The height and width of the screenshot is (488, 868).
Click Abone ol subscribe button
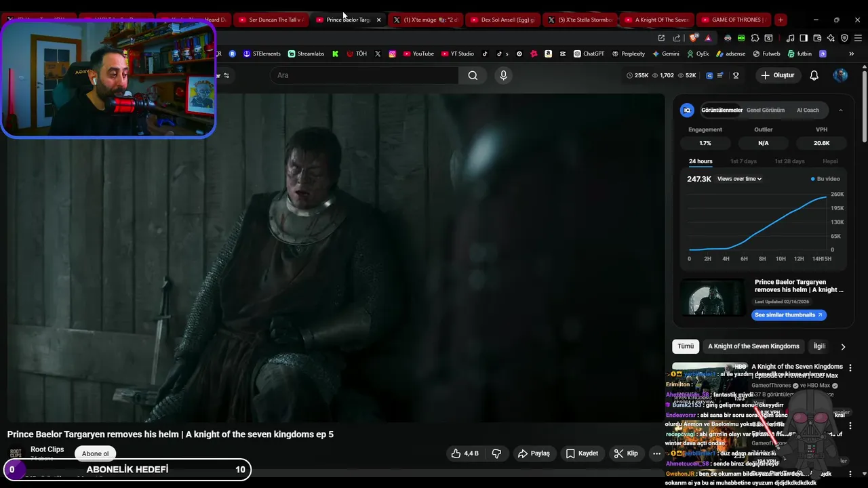pyautogui.click(x=95, y=453)
